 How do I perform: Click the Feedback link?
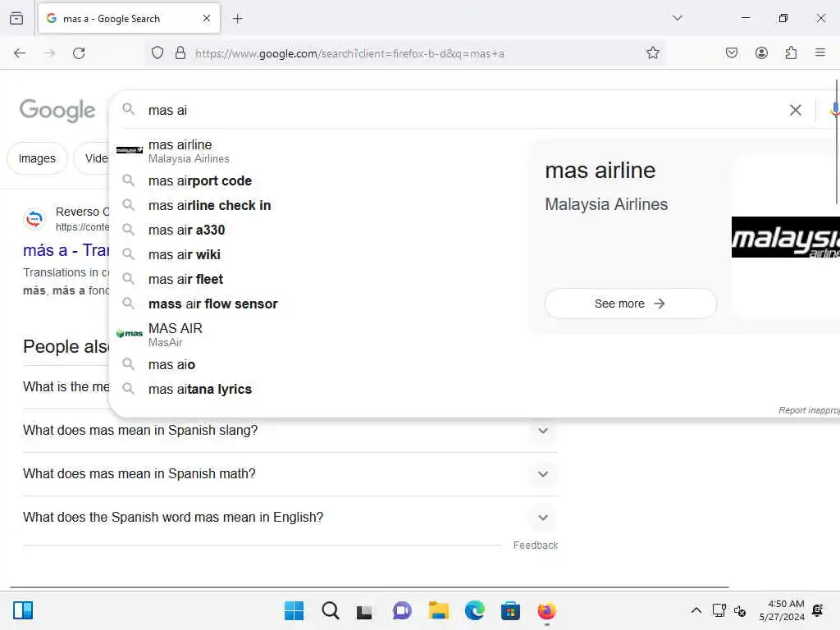point(535,545)
